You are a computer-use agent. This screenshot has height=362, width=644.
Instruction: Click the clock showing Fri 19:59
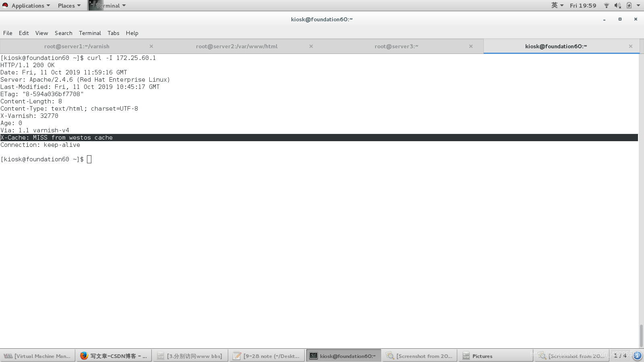[x=583, y=6]
